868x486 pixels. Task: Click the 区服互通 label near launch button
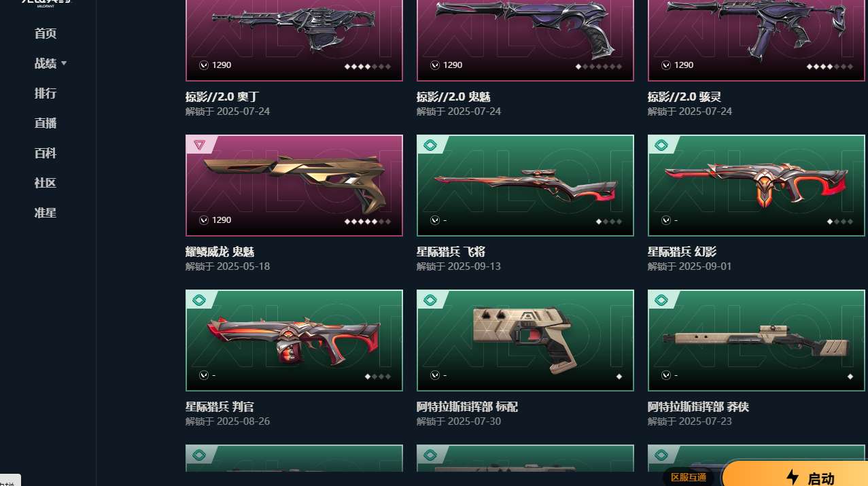pyautogui.click(x=689, y=477)
